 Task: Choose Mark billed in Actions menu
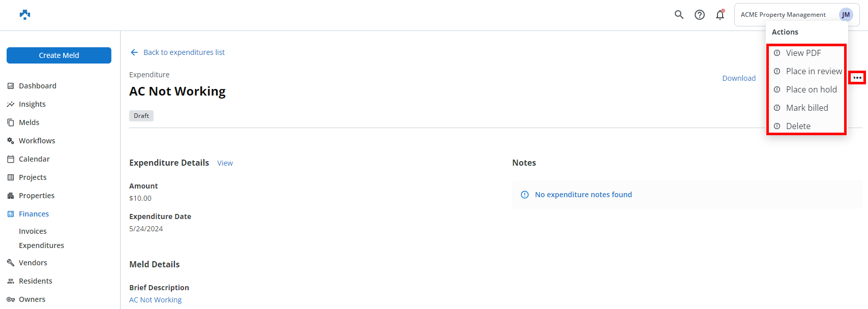(x=807, y=108)
